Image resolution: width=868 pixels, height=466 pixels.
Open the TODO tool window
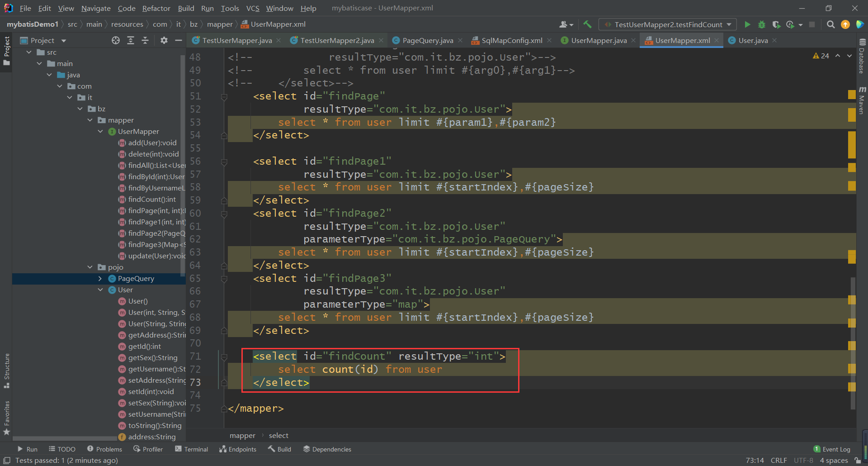coord(62,449)
